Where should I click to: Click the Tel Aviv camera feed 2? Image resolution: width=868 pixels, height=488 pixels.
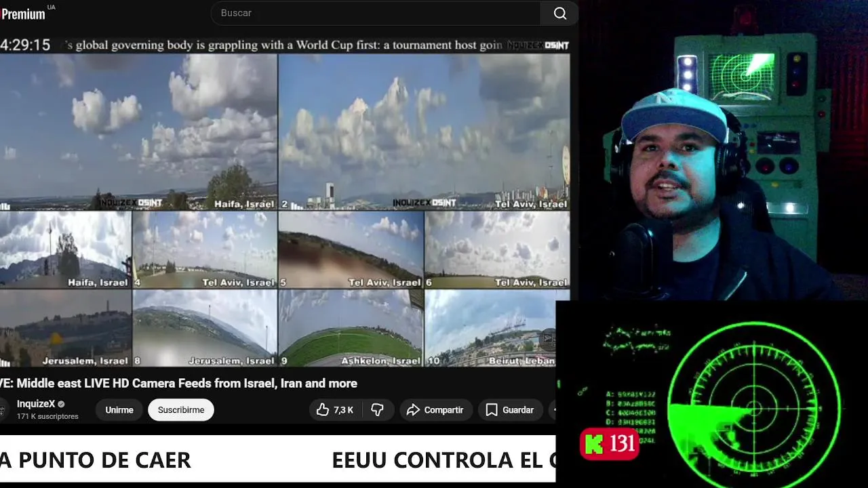424,132
